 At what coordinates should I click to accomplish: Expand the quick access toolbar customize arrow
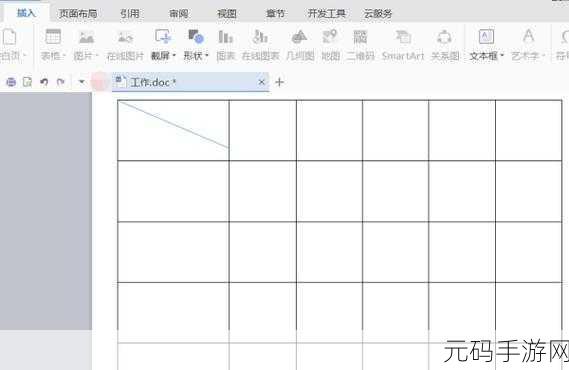[x=82, y=82]
